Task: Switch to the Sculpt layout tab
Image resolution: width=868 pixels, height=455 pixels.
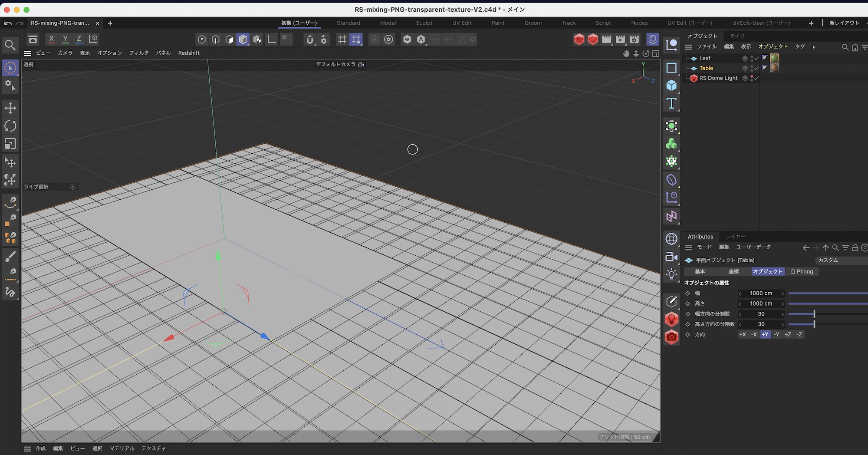Action: tap(424, 23)
